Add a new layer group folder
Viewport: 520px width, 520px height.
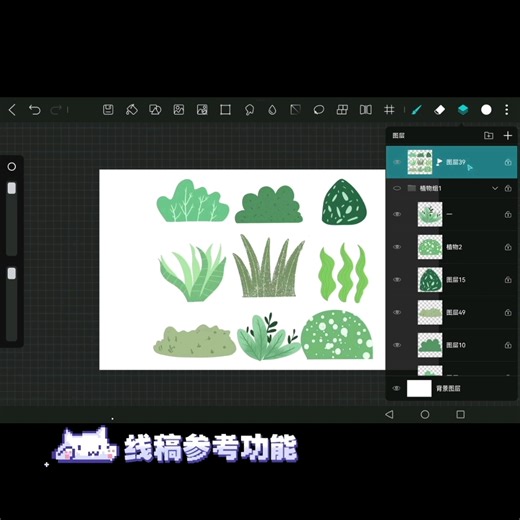(x=489, y=135)
